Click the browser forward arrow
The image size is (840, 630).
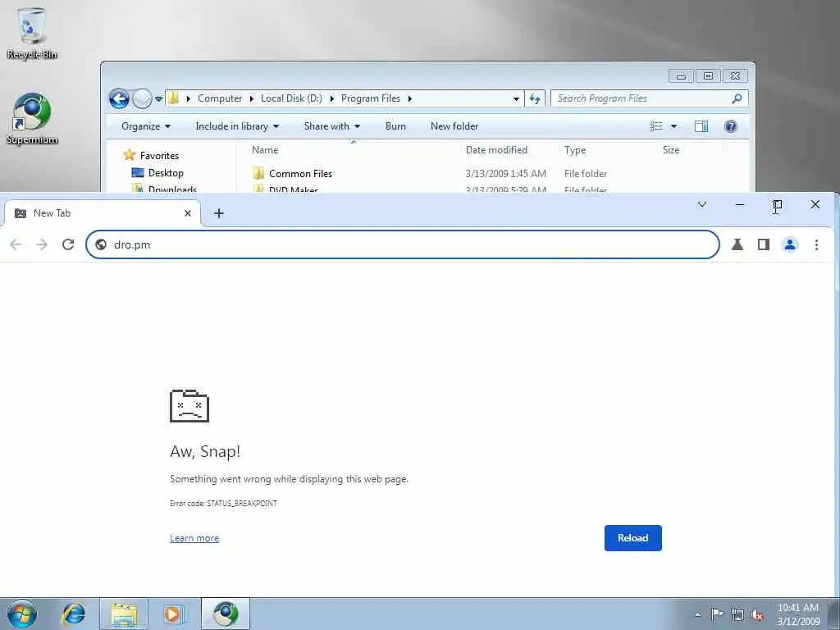(42, 244)
